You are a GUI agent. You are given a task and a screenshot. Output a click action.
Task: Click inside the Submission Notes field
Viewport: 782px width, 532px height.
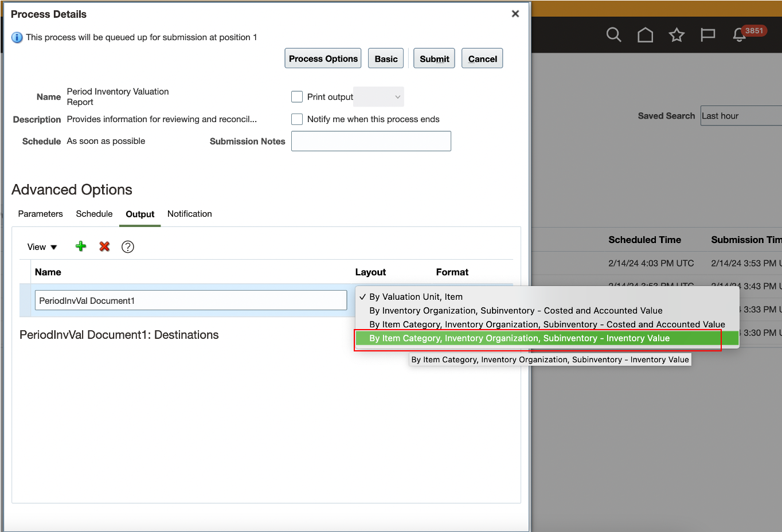coord(371,140)
